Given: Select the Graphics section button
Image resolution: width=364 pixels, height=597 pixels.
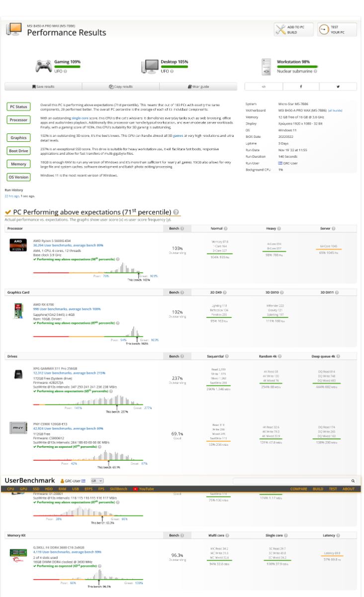Looking at the screenshot, I should click(18, 138).
